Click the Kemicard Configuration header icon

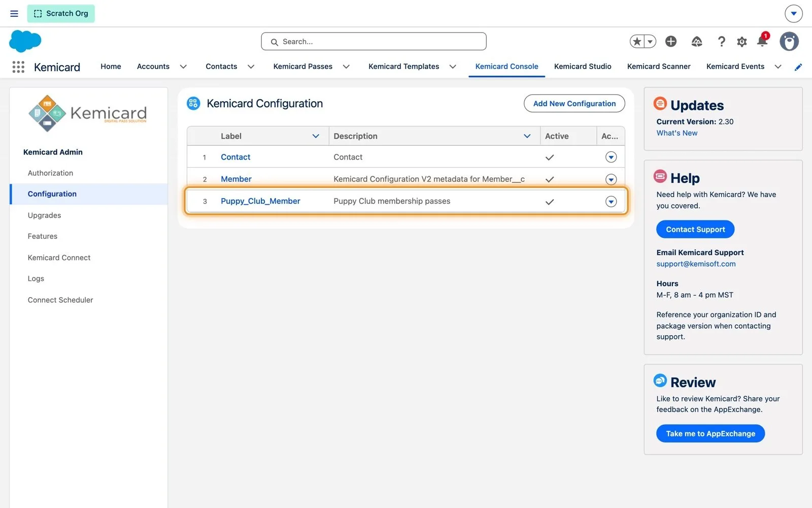pos(193,104)
